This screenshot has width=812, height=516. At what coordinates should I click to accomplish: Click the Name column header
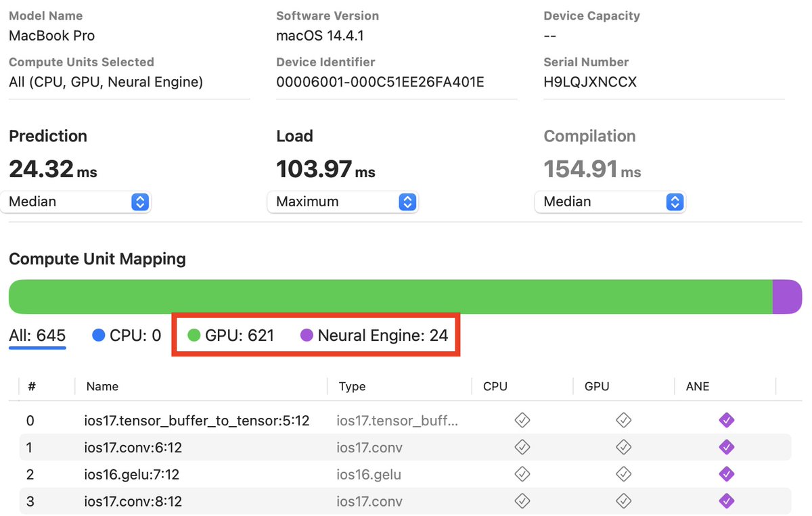[x=102, y=386]
